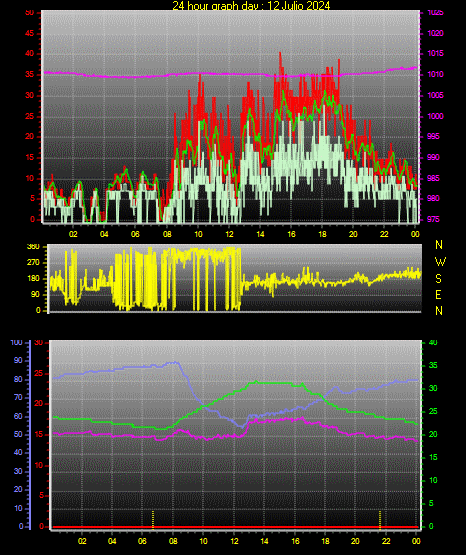Screen dimensions: 466x555
Task: Click the 14 hour label under temperature graph
Action: [264, 541]
